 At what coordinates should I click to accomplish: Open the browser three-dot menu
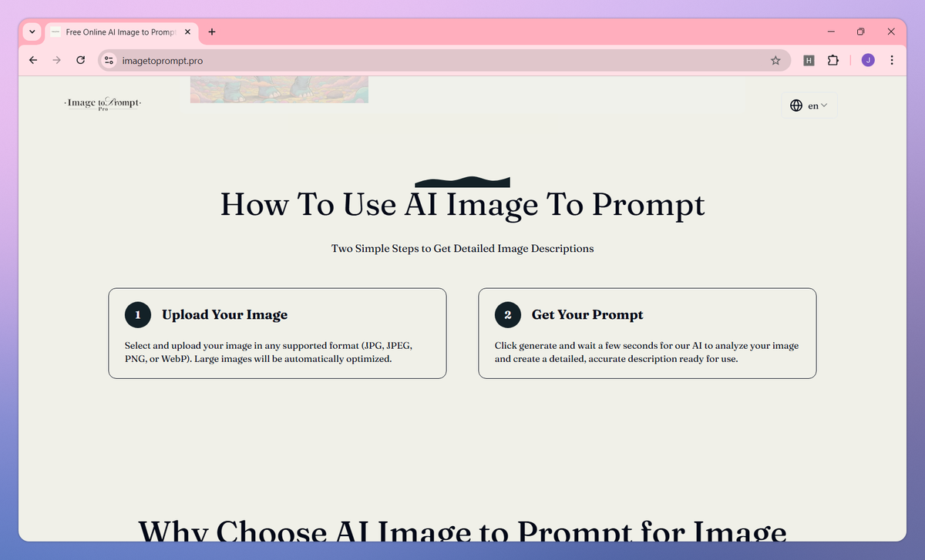click(x=892, y=60)
